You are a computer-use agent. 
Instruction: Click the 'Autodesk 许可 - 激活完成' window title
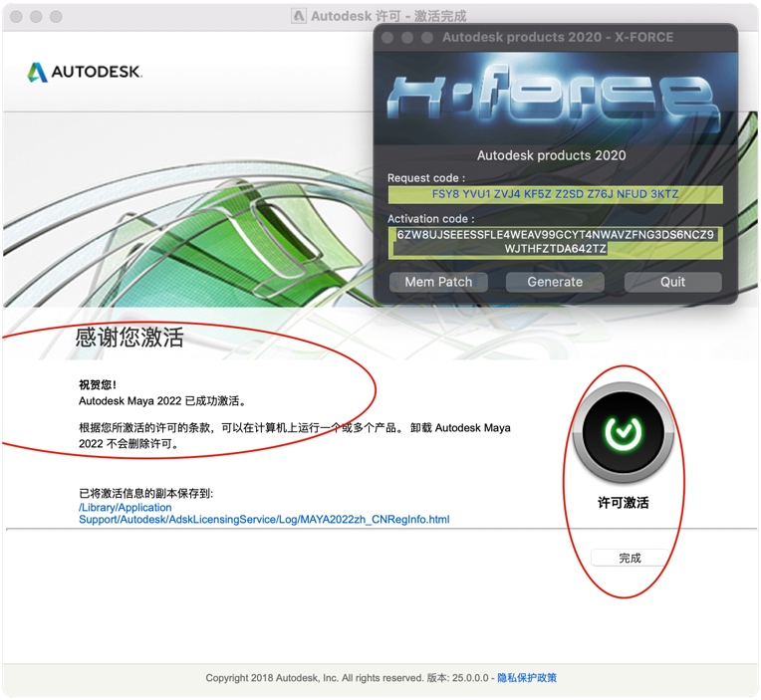tap(388, 17)
